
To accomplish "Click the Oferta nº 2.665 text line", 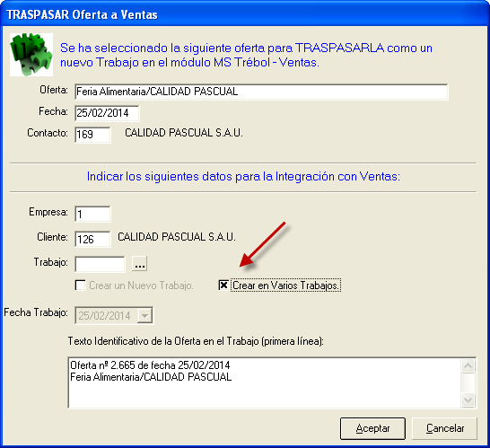I will pos(150,365).
